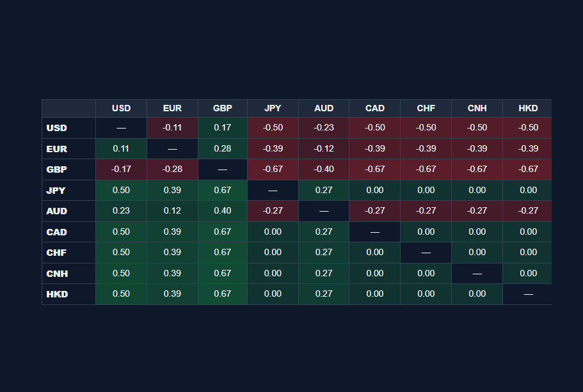The image size is (583, 392).
Task: Select the GBP row label
Action: coord(68,169)
